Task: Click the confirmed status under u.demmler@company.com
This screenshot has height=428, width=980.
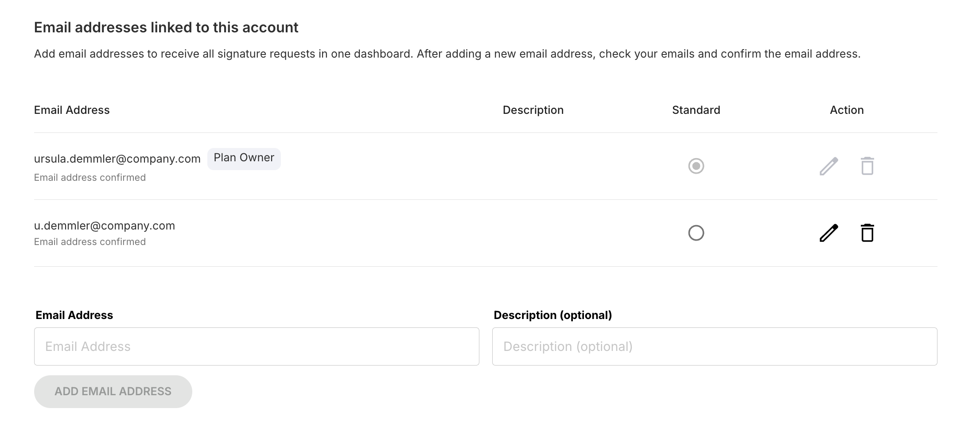Action: [x=90, y=242]
